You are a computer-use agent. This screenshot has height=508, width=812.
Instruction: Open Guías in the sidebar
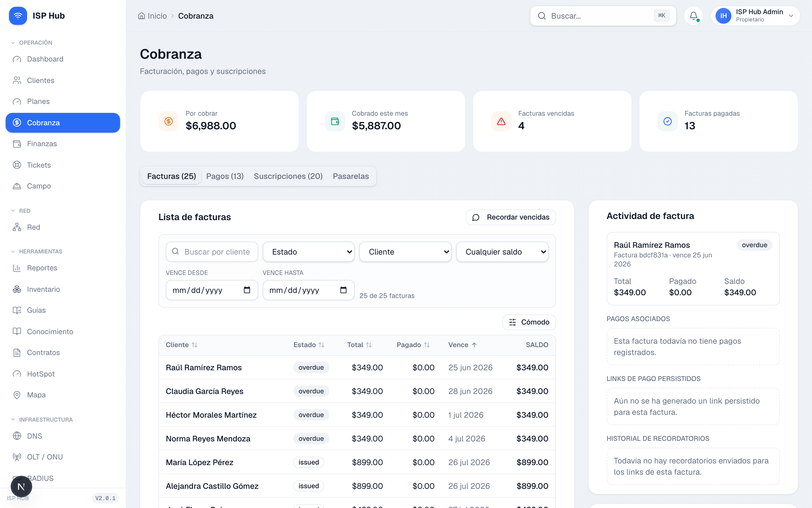63,310
